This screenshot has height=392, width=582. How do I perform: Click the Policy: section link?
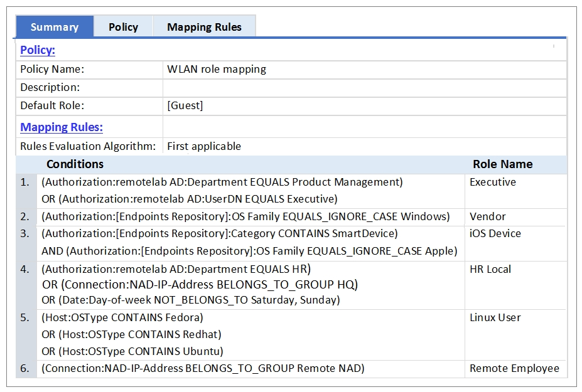point(38,50)
